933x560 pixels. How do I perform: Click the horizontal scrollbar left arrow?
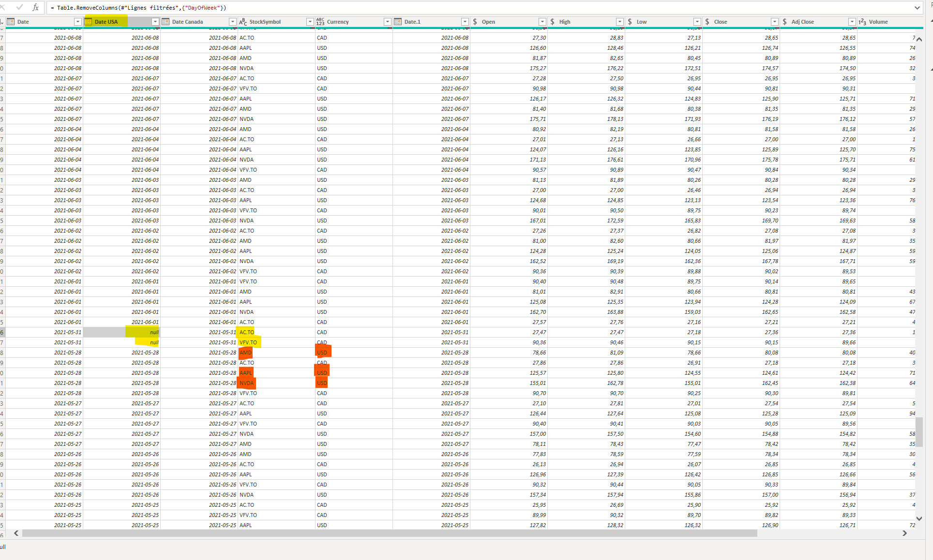[16, 533]
